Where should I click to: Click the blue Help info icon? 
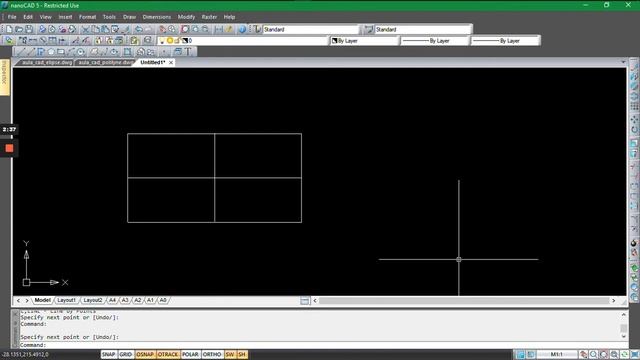(x=242, y=29)
